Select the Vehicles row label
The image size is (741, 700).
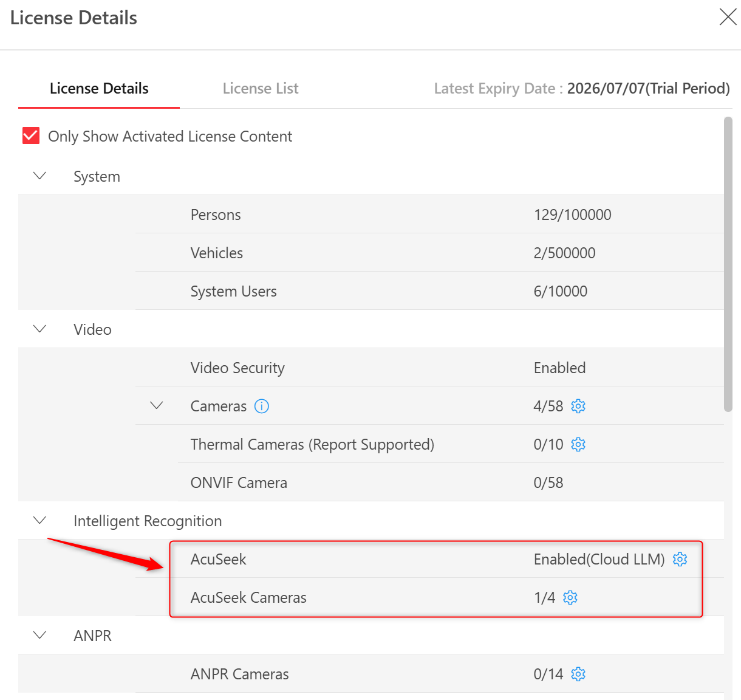217,253
